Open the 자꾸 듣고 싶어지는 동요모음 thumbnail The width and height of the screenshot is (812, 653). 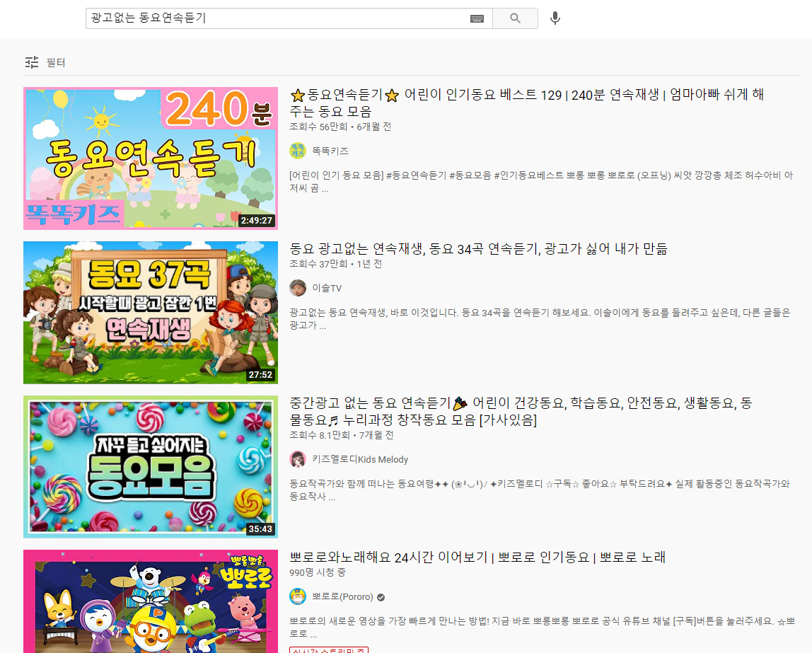[151, 467]
